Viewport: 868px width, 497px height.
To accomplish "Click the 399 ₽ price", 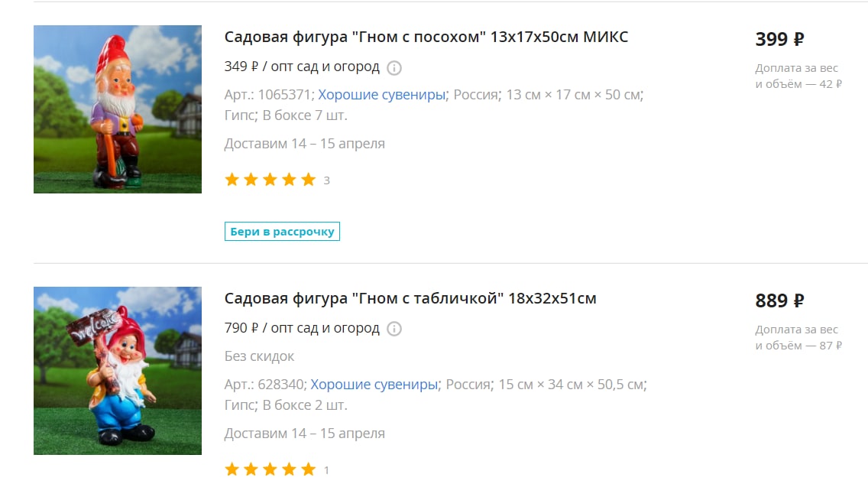I will (779, 39).
